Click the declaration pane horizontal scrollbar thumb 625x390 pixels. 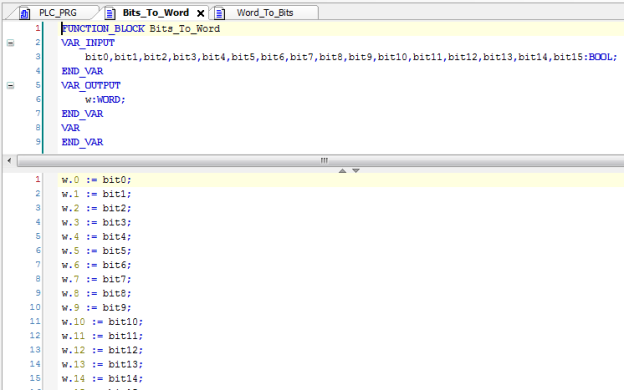pos(321,160)
